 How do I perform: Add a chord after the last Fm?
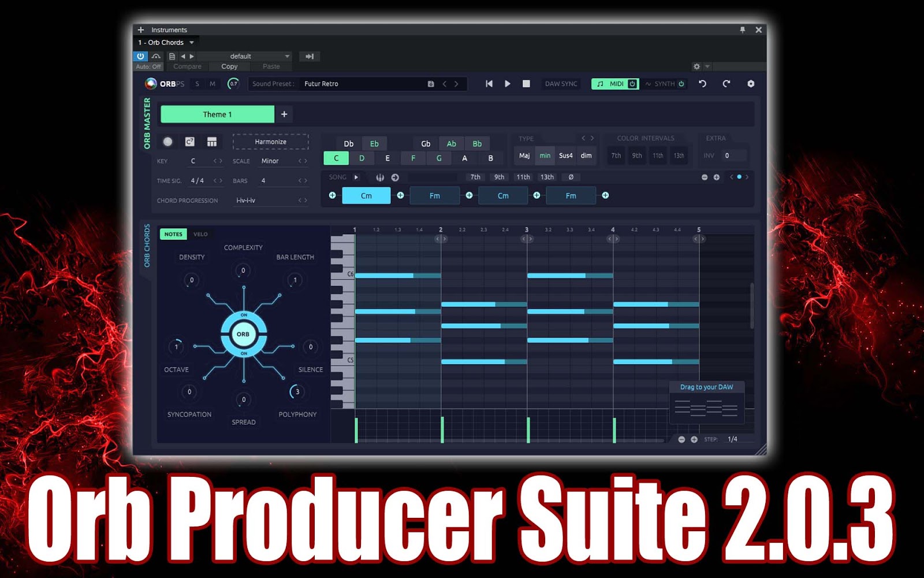pyautogui.click(x=605, y=195)
